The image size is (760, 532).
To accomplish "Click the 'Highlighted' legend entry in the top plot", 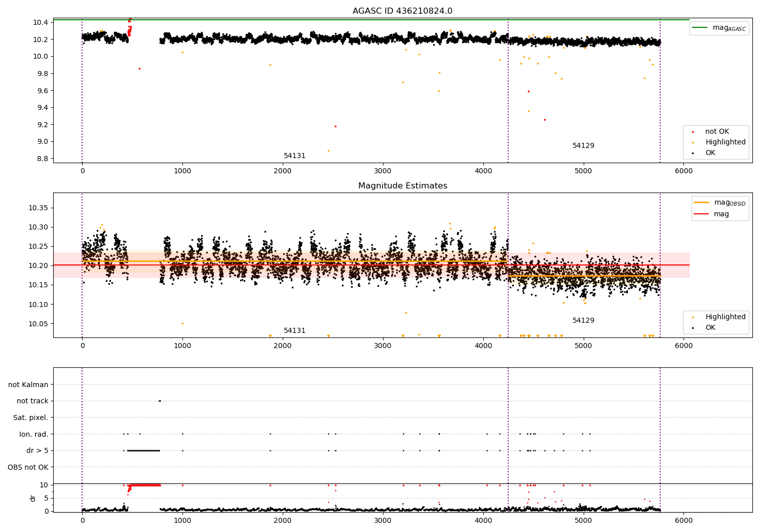I will click(718, 142).
